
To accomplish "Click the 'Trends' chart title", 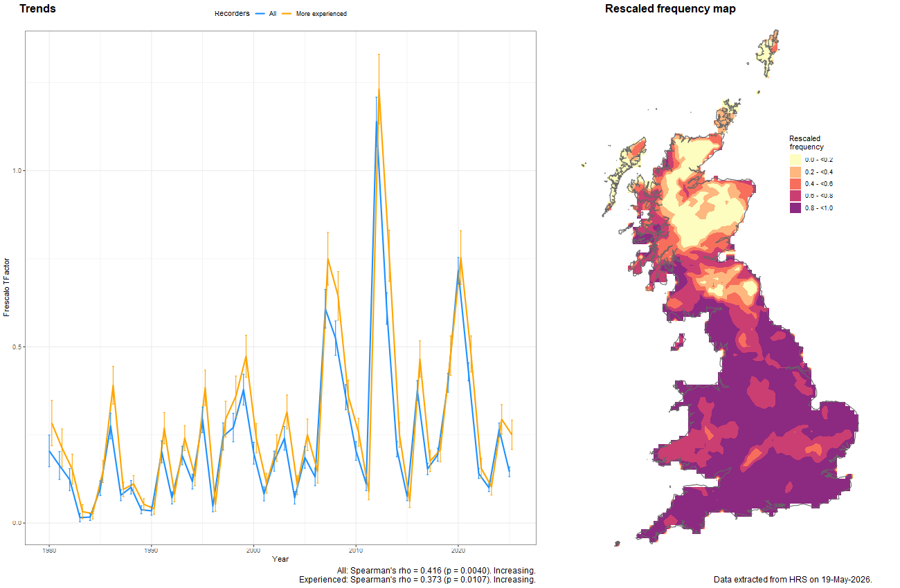I will coord(38,9).
